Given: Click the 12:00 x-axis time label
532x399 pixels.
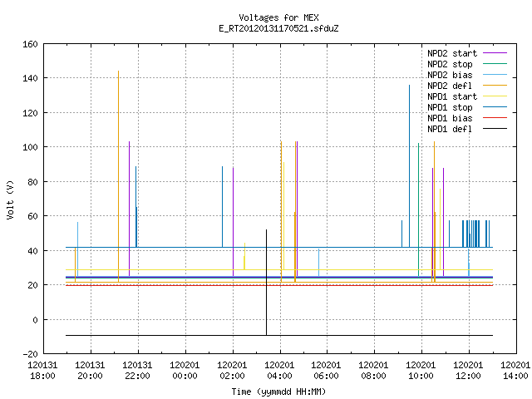Looking at the screenshot, I should pyautogui.click(x=468, y=376).
